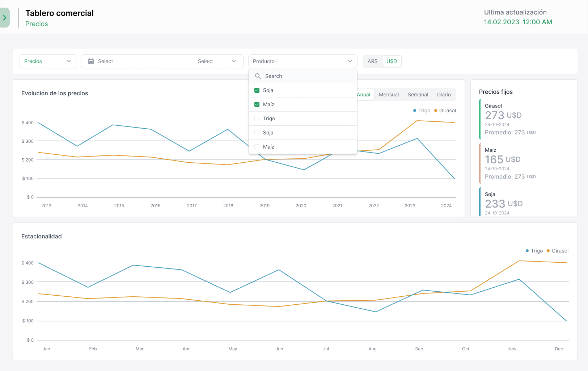Click Trigo legend dot in Estacionalidad chart
The height and width of the screenshot is (371, 588).
coord(527,251)
